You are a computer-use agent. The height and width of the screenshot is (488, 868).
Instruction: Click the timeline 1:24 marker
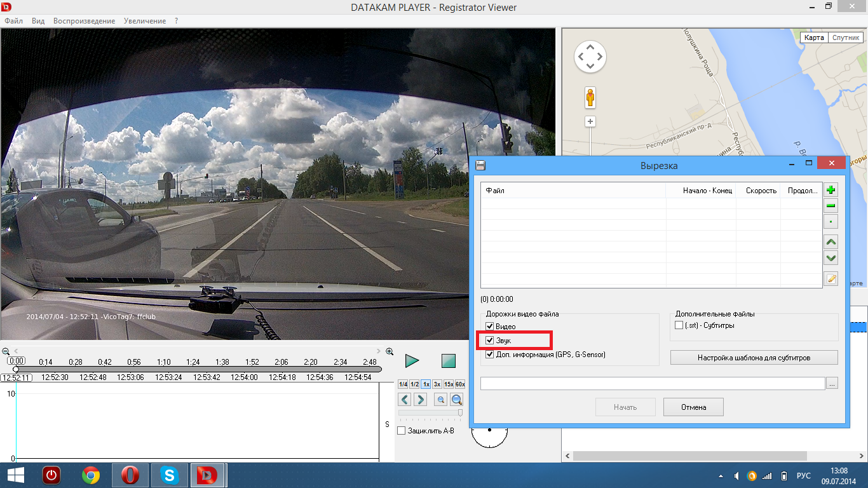pos(193,362)
